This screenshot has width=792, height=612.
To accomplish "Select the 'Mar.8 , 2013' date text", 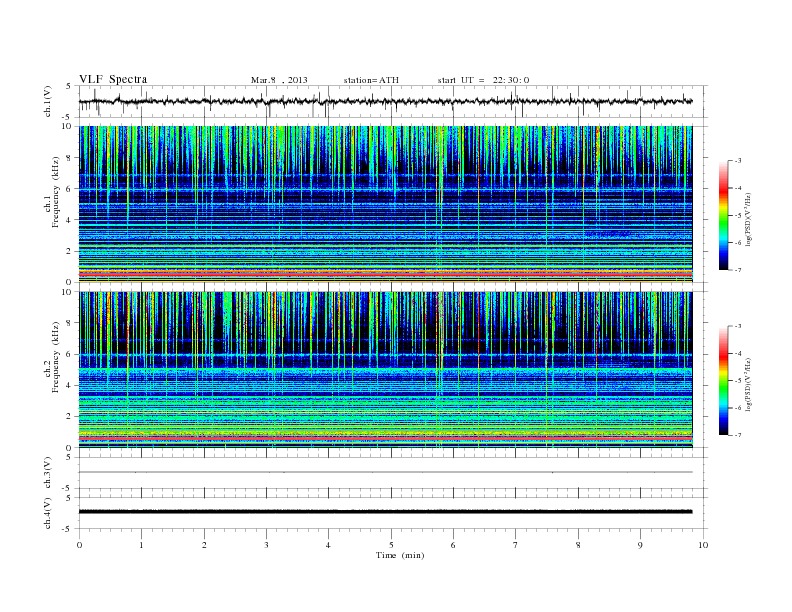I will pyautogui.click(x=279, y=80).
